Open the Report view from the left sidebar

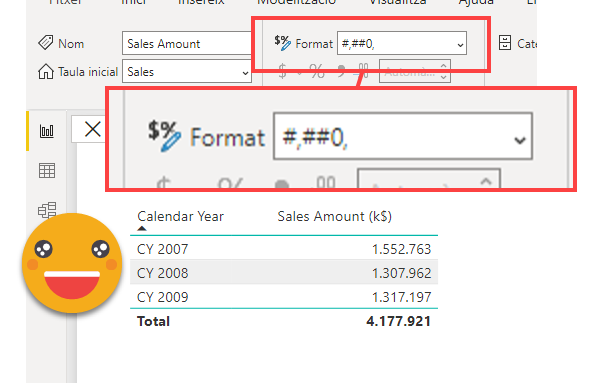point(47,131)
